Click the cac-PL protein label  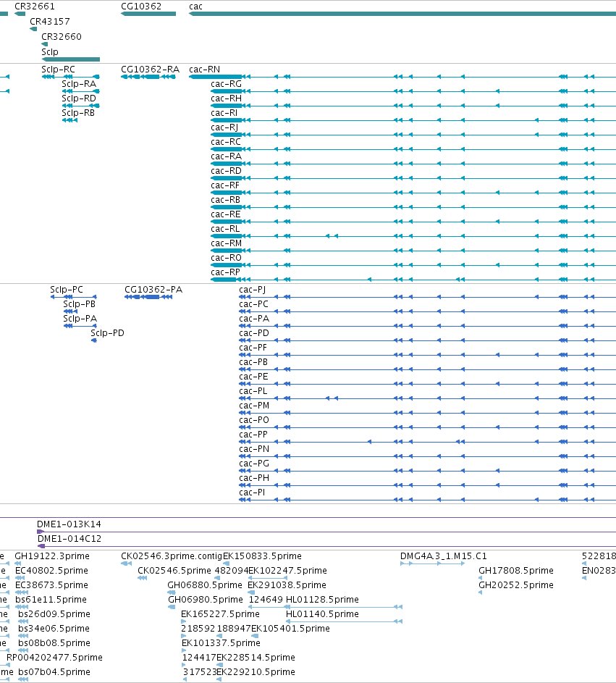pos(253,391)
